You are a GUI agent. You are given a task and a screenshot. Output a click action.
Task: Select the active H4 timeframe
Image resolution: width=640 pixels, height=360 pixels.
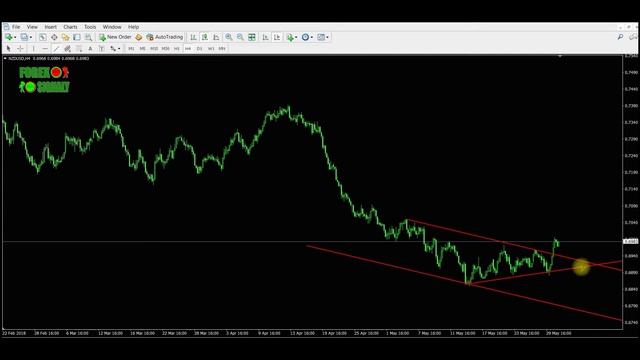[x=188, y=49]
